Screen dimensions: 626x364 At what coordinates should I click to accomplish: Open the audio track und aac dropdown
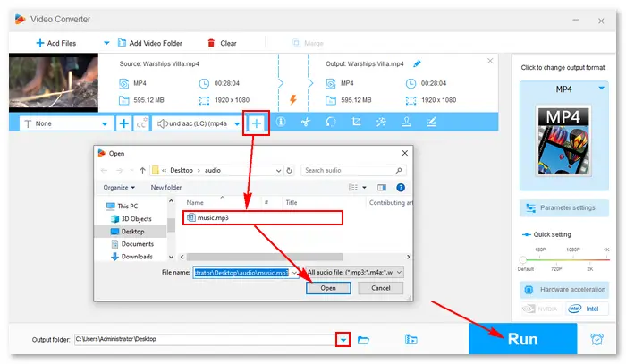pos(198,123)
